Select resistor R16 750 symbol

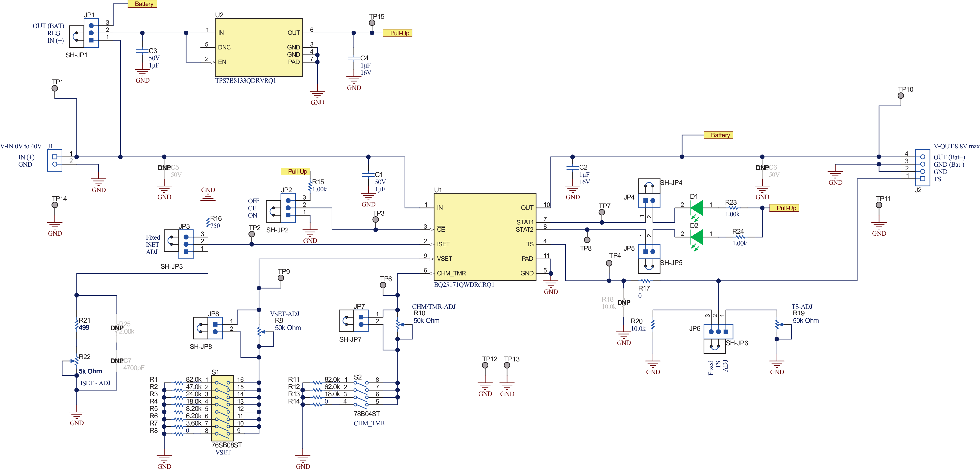[x=208, y=222]
